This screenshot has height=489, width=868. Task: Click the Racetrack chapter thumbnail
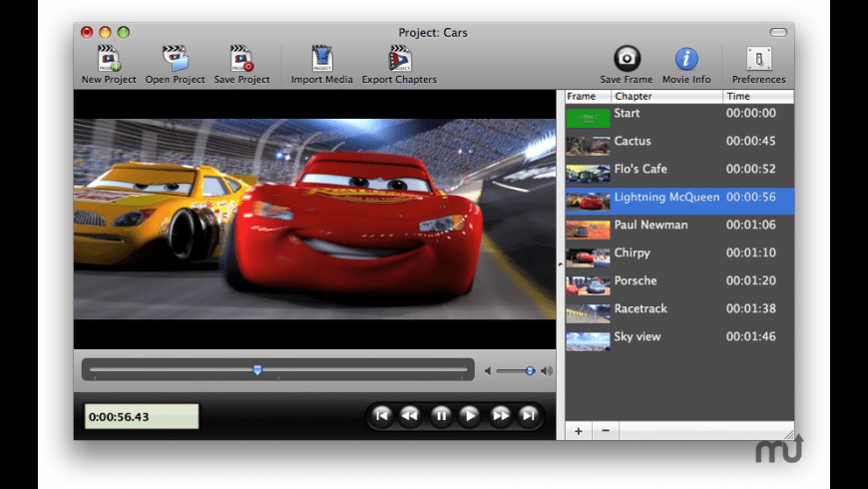pyautogui.click(x=588, y=310)
